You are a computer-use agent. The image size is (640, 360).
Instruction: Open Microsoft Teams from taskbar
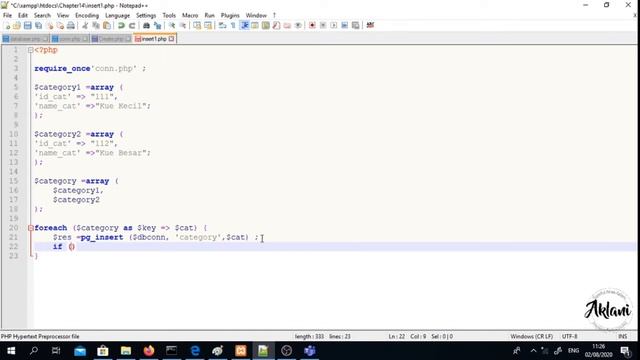309,351
